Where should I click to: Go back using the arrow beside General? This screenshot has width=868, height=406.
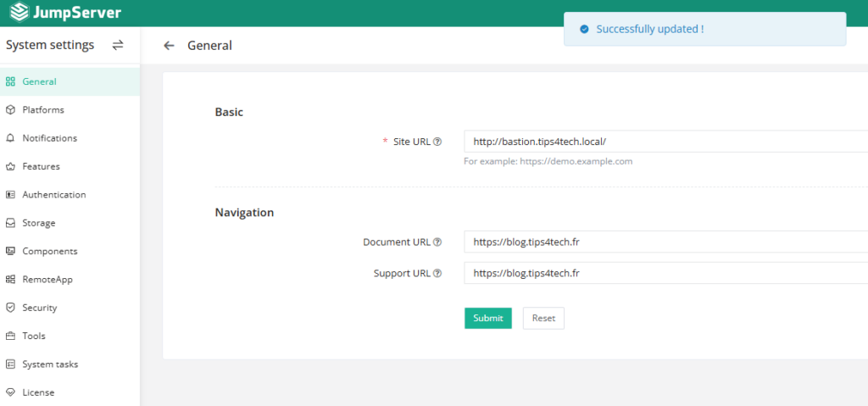(x=170, y=46)
